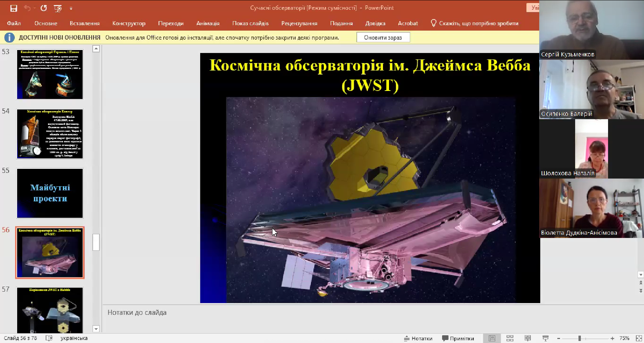Open the Подання ribbon tab

click(x=341, y=23)
